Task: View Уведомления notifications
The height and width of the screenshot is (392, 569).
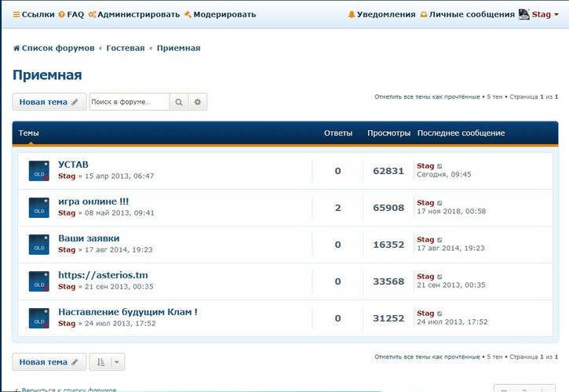Action: pos(381,14)
